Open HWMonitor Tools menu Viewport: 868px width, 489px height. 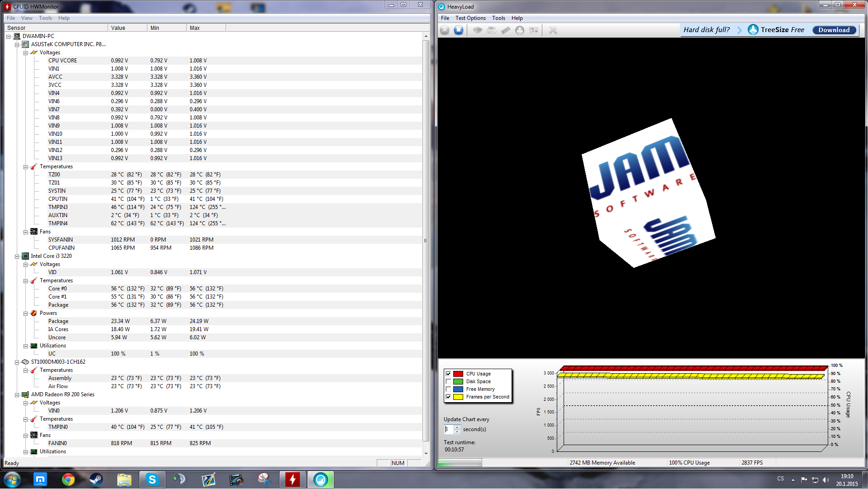(45, 18)
